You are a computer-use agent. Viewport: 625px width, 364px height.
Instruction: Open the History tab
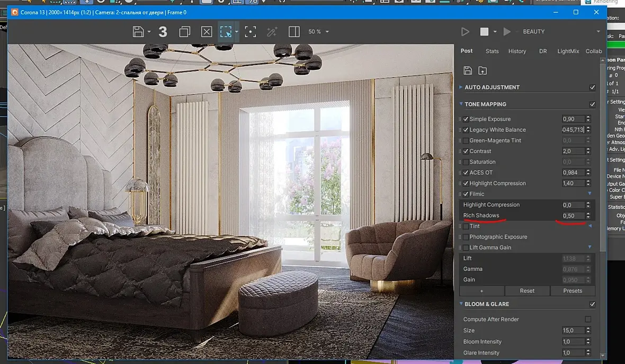point(517,51)
